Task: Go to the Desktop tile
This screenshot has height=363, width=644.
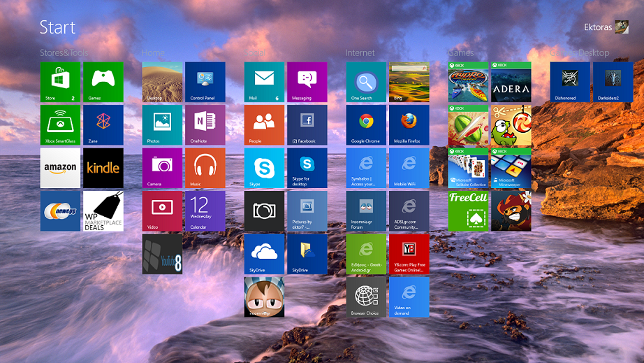Action: 162,82
